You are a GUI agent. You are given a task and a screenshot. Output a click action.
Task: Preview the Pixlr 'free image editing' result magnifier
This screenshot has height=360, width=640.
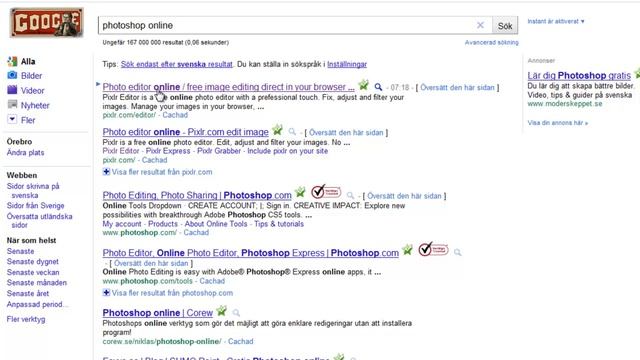[378, 87]
